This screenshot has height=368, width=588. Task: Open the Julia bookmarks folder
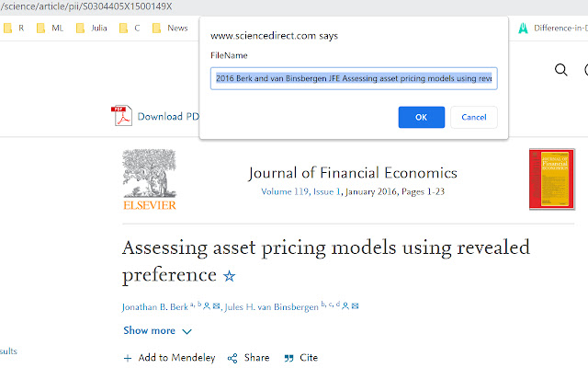pos(92,29)
